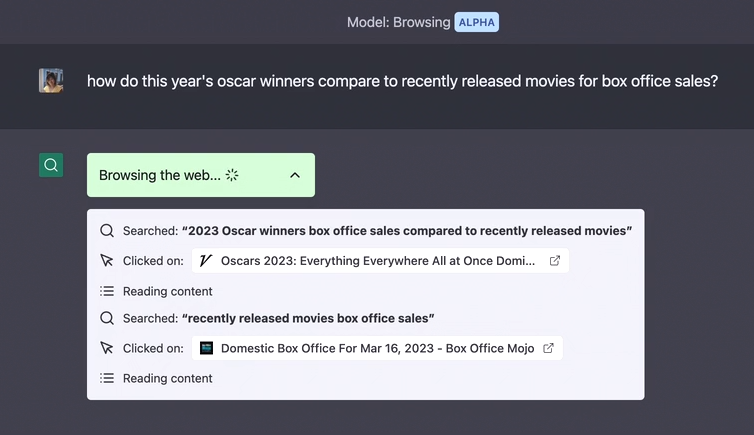Screen dimensions: 754x435
Task: Open the Oscars 2023 Everything Everywhere link
Action: pos(380,261)
